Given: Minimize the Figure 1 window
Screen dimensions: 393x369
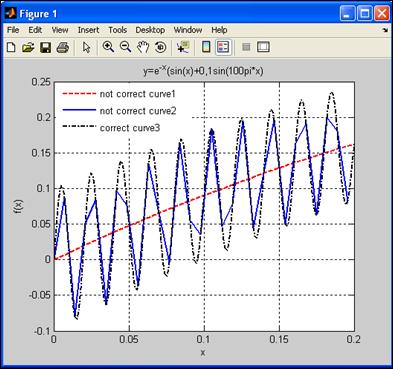Looking at the screenshot, I should pyautogui.click(x=348, y=14).
